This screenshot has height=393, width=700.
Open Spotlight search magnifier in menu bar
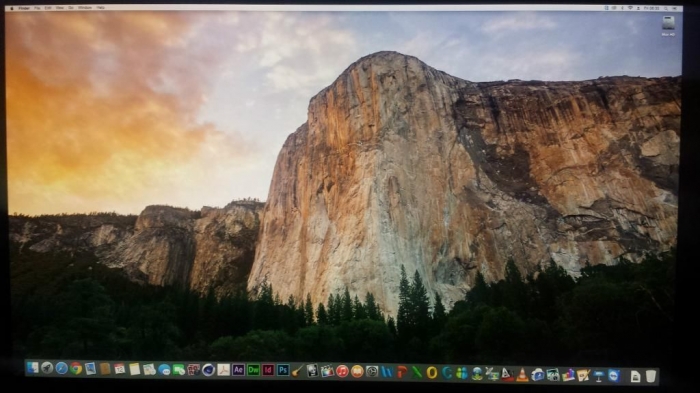pyautogui.click(x=666, y=8)
